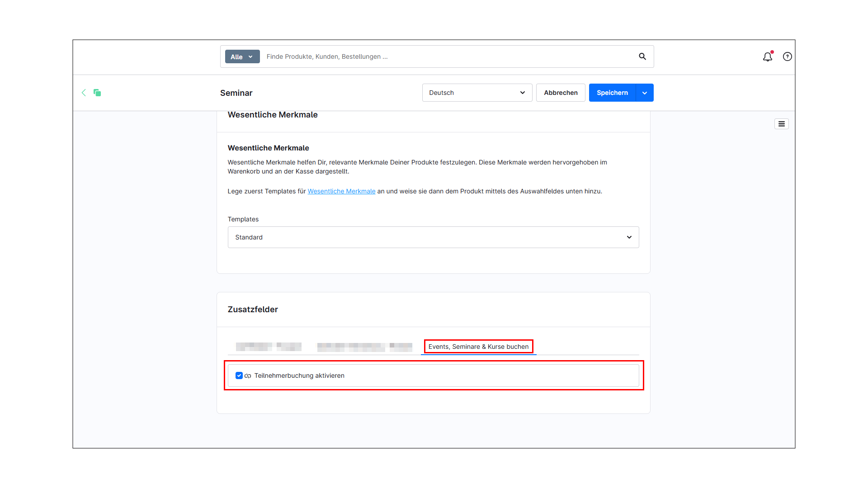Viewport: 868px width, 488px height.
Task: Expand the Standard templates dropdown
Action: click(x=433, y=237)
